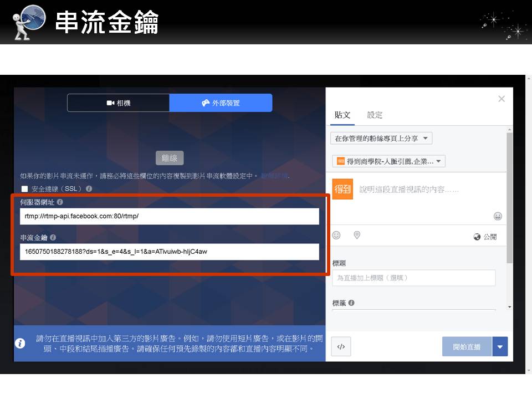The height and width of the screenshot is (399, 532).
Task: Open the go live options dropdown arrow
Action: pos(500,347)
